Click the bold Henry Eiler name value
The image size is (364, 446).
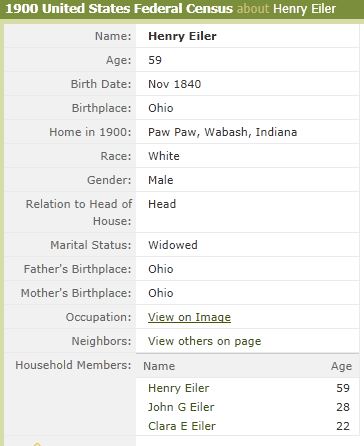182,36
